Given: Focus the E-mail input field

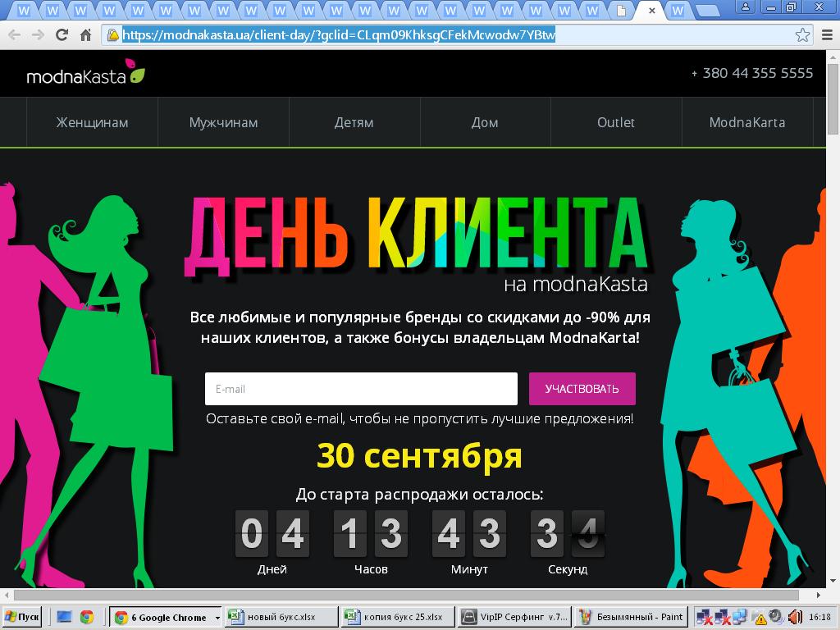Looking at the screenshot, I should (x=361, y=389).
